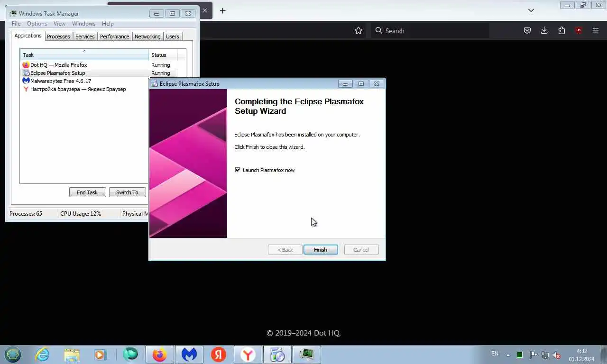Open Windows Explorer folder taskbar icon

point(72,355)
